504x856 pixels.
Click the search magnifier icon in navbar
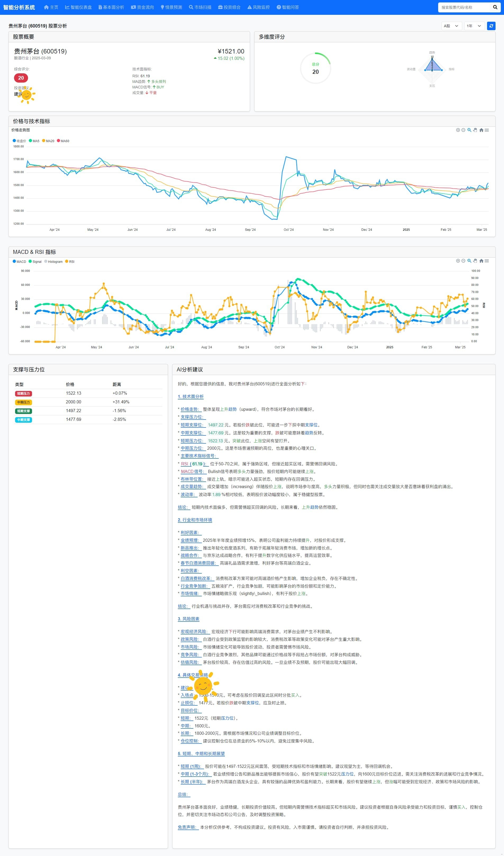pyautogui.click(x=495, y=7)
